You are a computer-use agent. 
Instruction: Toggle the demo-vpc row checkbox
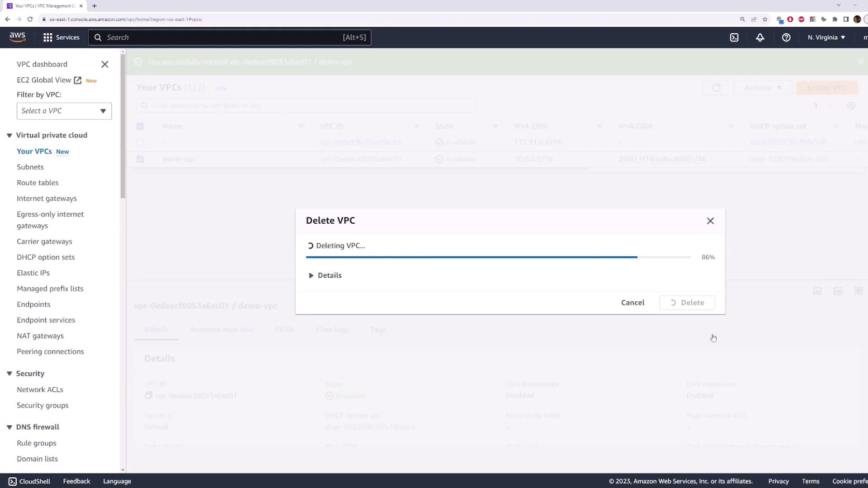[140, 159]
